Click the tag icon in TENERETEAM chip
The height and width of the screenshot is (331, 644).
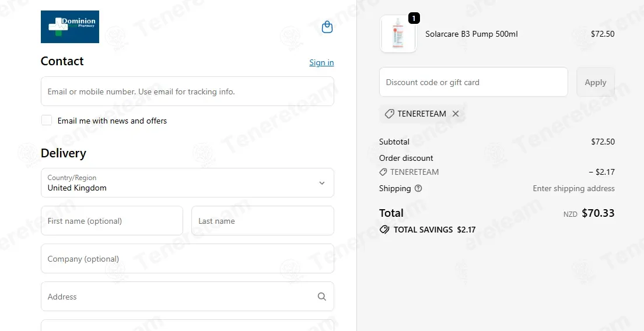[389, 114]
